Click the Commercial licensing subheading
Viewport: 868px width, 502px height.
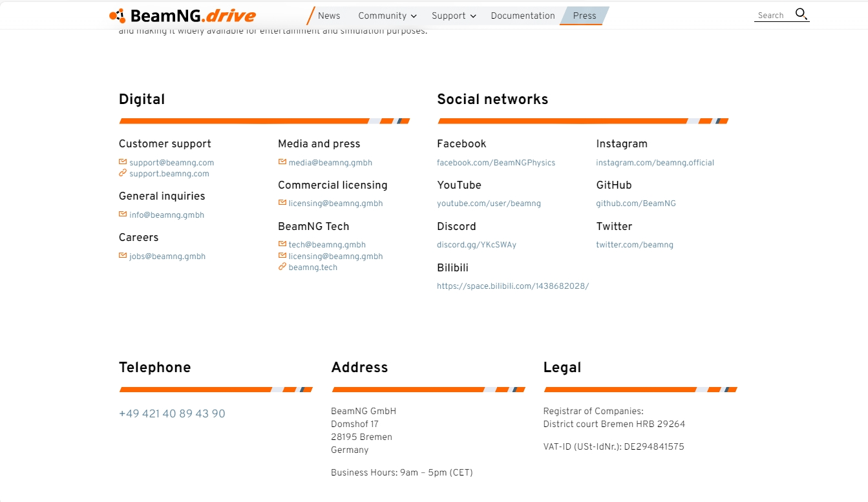333,185
